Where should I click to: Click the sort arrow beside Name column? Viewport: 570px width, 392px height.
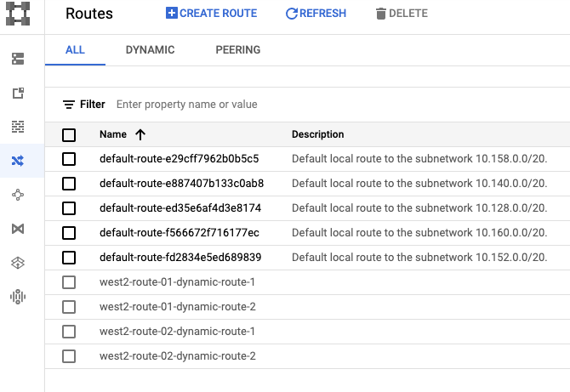click(140, 134)
